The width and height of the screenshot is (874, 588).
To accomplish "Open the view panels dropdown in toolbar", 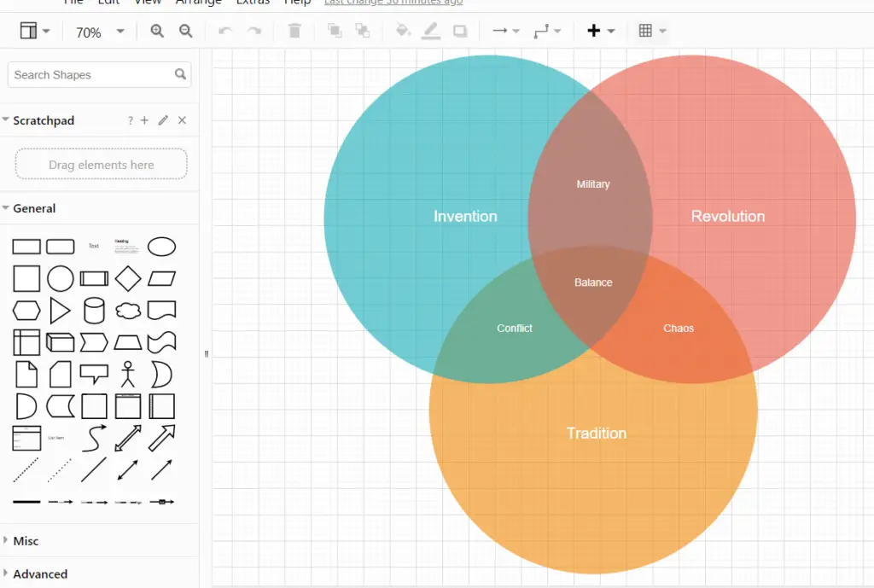I will point(34,31).
